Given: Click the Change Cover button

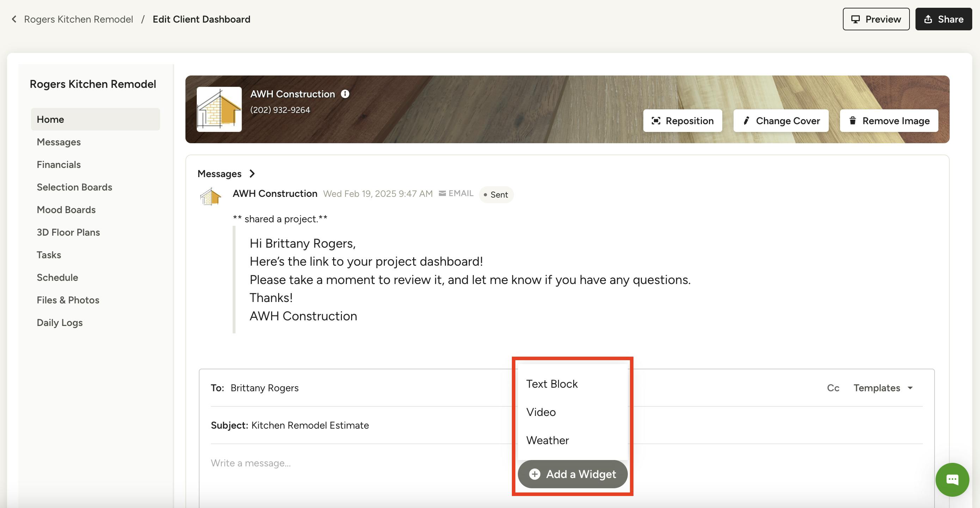Looking at the screenshot, I should [781, 121].
